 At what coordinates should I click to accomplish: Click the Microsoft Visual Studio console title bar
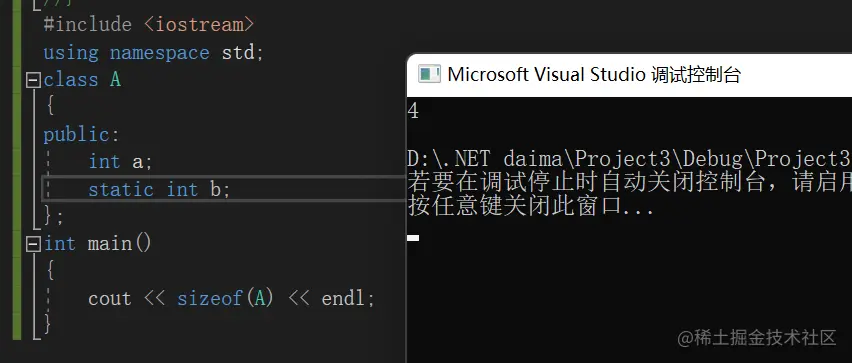(x=629, y=74)
